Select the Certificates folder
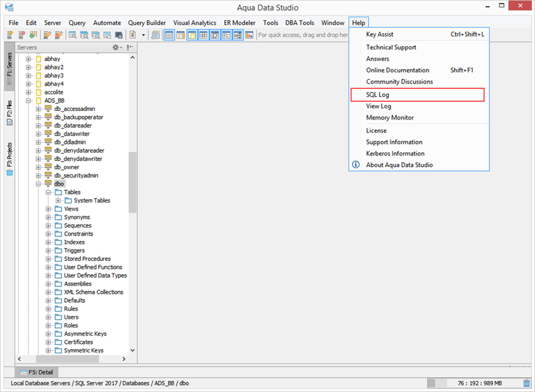The width and height of the screenshot is (535, 392). (78, 342)
